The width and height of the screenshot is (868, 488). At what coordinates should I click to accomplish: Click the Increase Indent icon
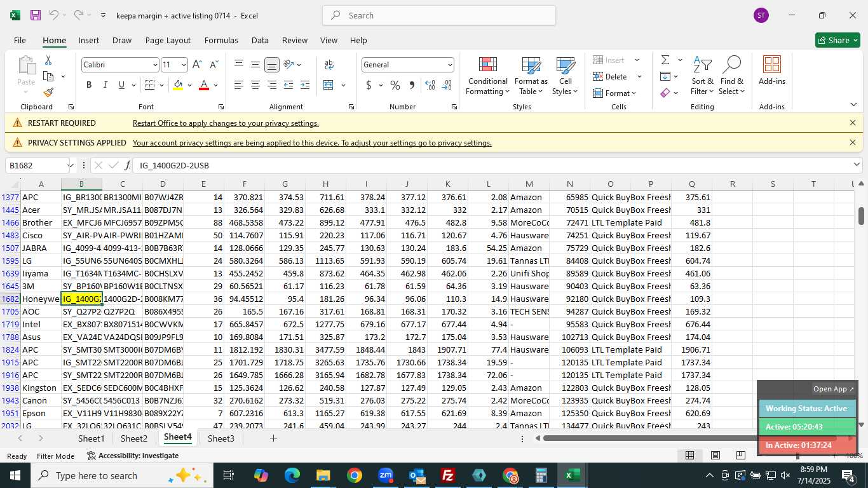305,85
